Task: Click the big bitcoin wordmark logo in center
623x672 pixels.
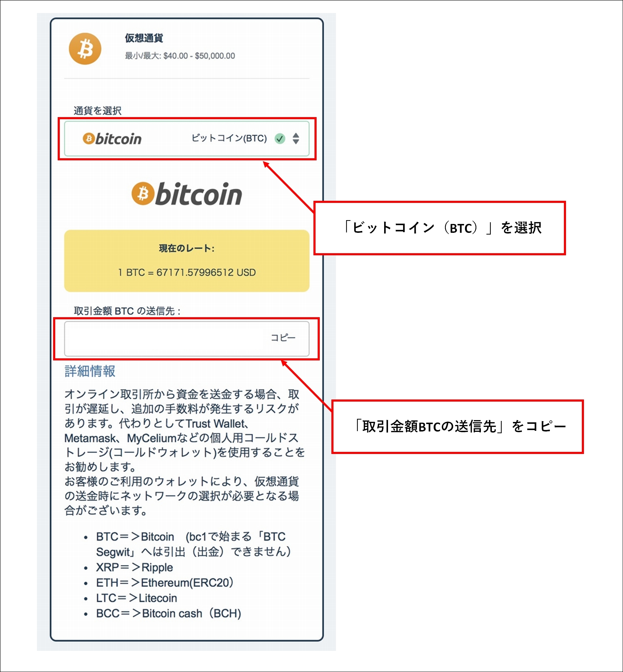Action: (x=187, y=194)
